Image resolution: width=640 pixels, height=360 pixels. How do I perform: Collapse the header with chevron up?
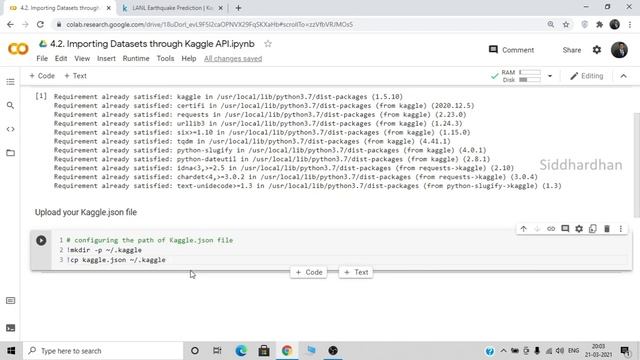(624, 76)
